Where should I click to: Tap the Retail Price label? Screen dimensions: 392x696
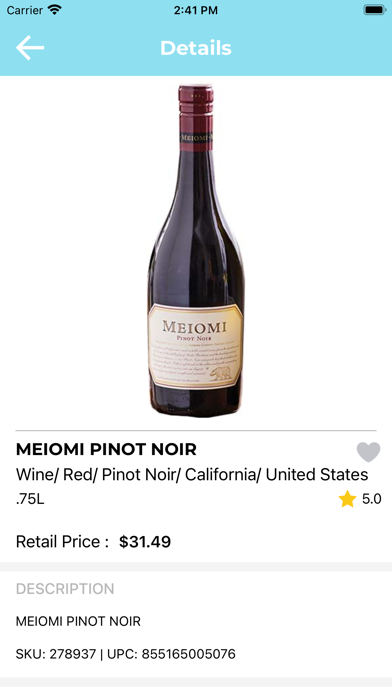tap(63, 542)
